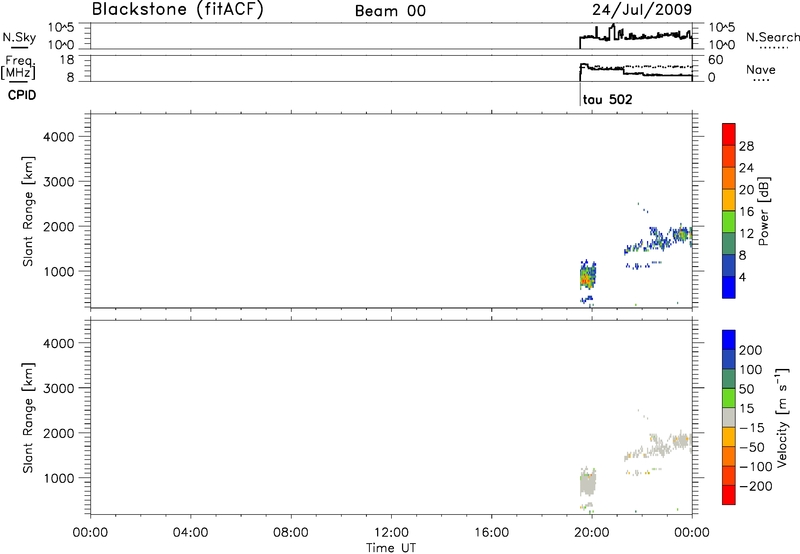Click the gray band of the Velocity color bar

point(729,418)
